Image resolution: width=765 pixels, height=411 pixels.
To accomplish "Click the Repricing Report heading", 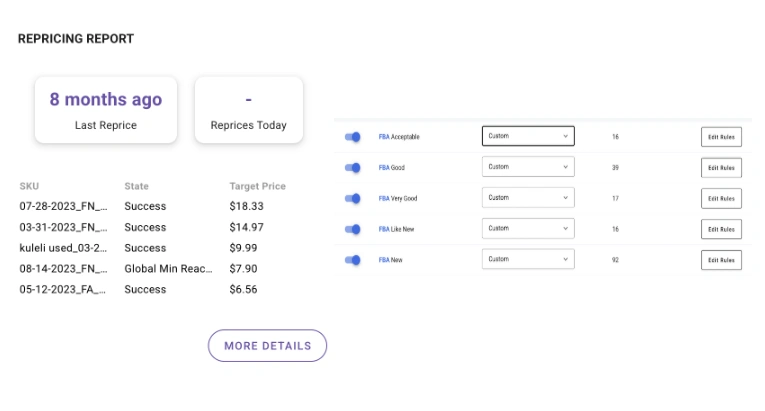I will (x=76, y=39).
